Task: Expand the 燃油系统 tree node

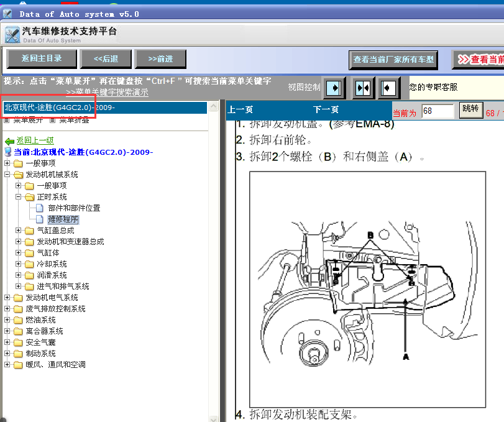Action: point(7,320)
